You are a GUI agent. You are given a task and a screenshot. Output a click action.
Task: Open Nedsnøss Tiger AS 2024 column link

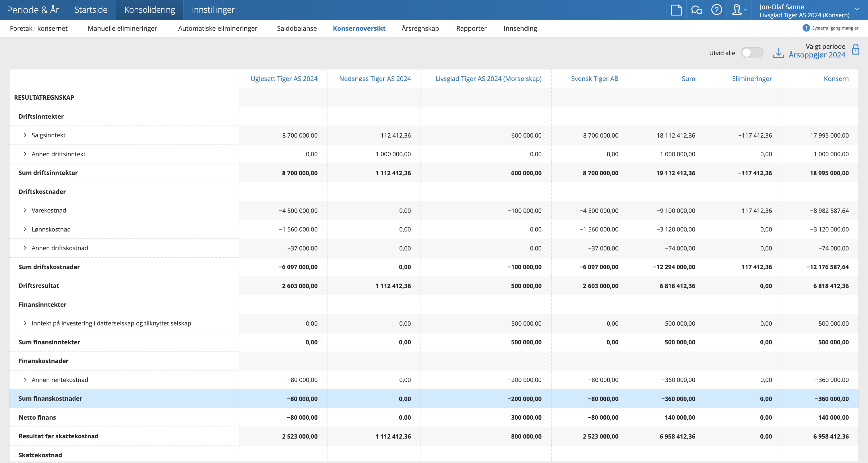(x=375, y=79)
